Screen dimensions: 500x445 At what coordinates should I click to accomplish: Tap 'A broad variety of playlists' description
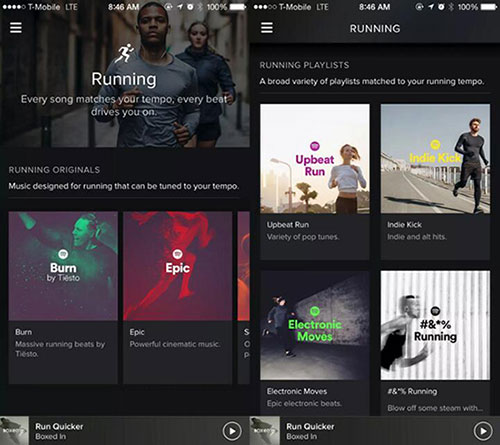(x=372, y=81)
